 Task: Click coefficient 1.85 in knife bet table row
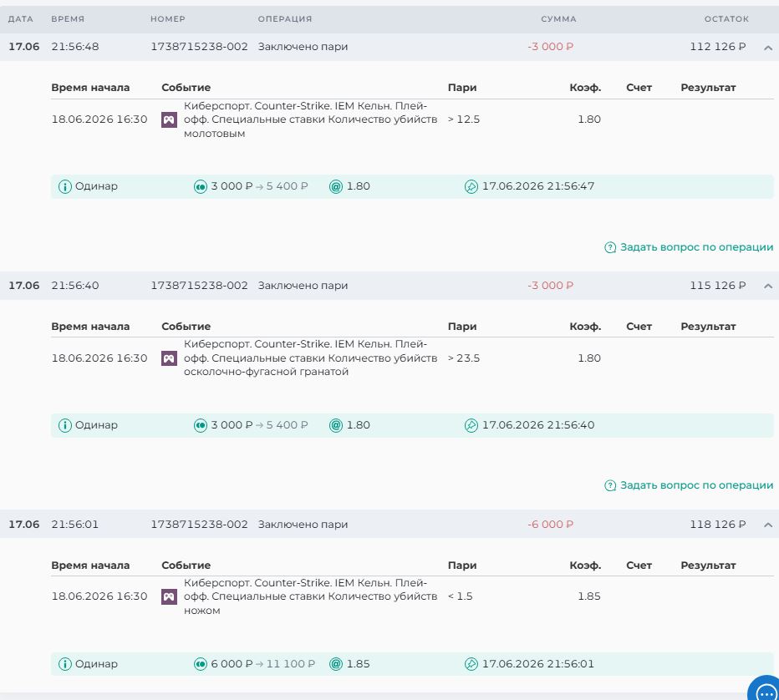click(x=589, y=596)
